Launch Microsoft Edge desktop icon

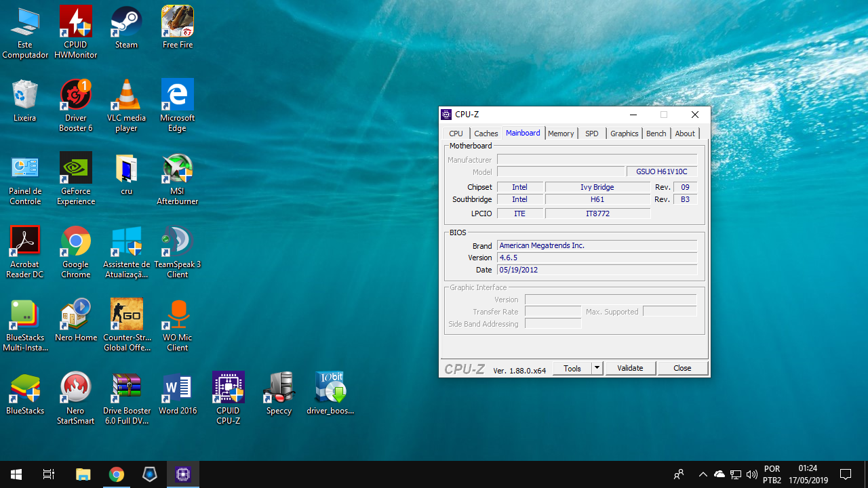(x=178, y=106)
